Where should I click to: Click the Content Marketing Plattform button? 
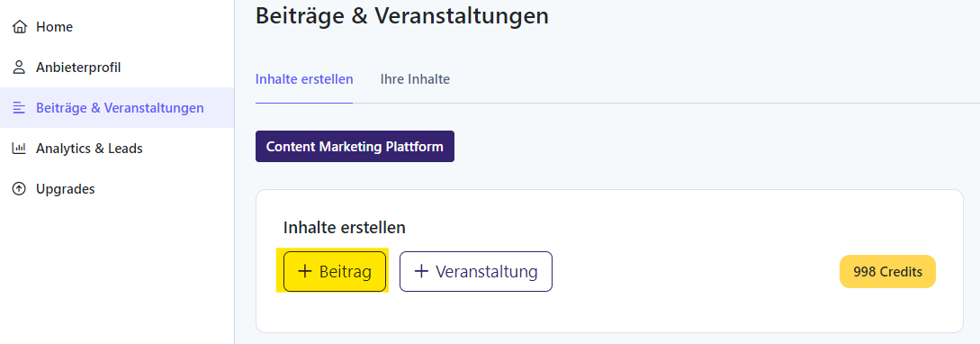pyautogui.click(x=355, y=147)
